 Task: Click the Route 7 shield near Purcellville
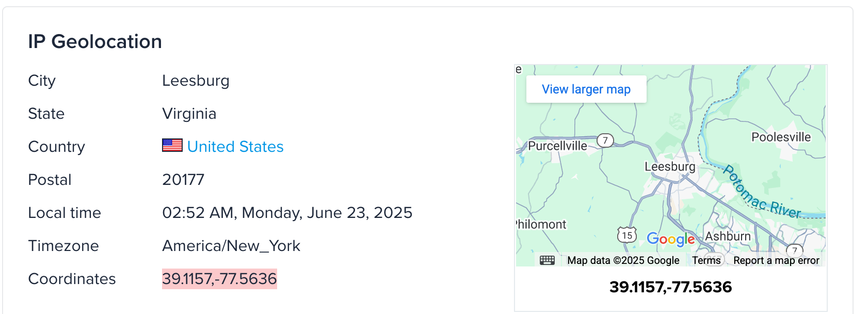(x=605, y=140)
